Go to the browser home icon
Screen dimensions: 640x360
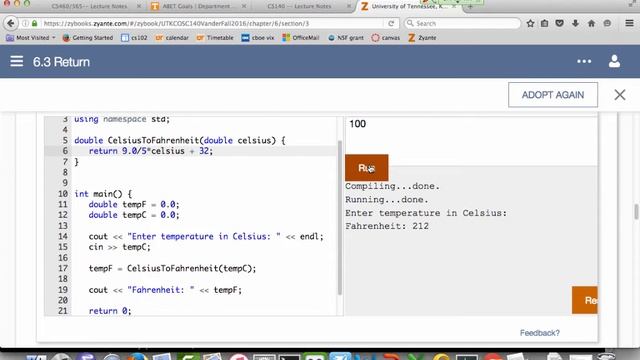click(591, 23)
